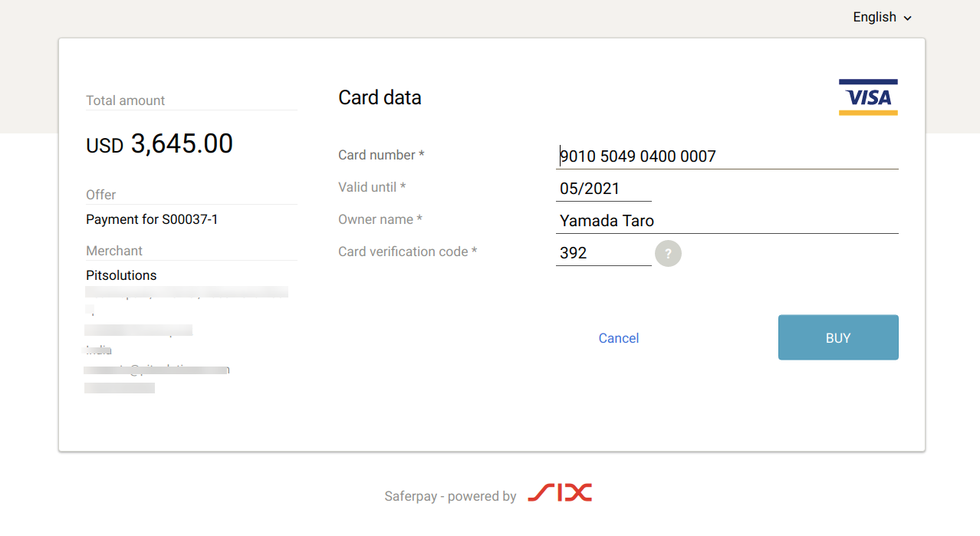Select the Owner name input field

tap(727, 221)
